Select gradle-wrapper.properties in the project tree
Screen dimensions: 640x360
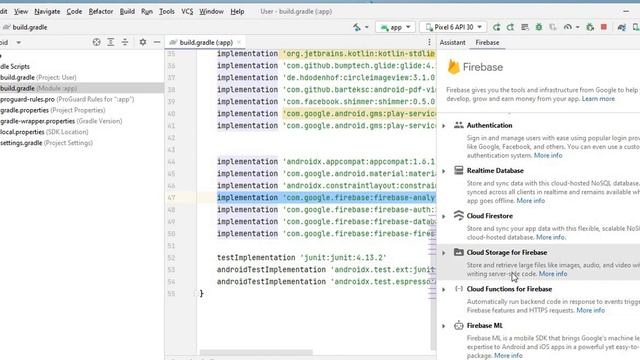(x=61, y=121)
